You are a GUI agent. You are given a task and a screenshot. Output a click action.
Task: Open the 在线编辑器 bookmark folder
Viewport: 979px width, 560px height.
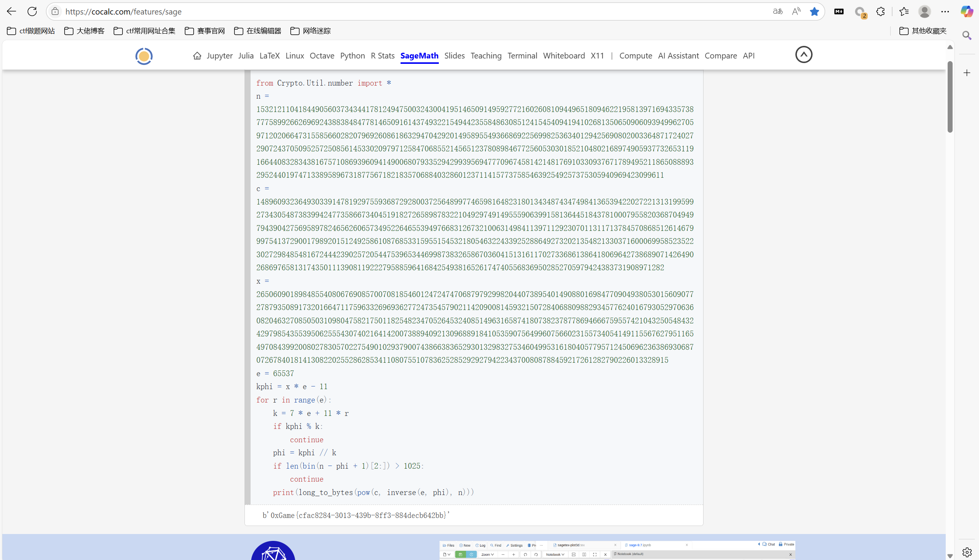pyautogui.click(x=258, y=31)
